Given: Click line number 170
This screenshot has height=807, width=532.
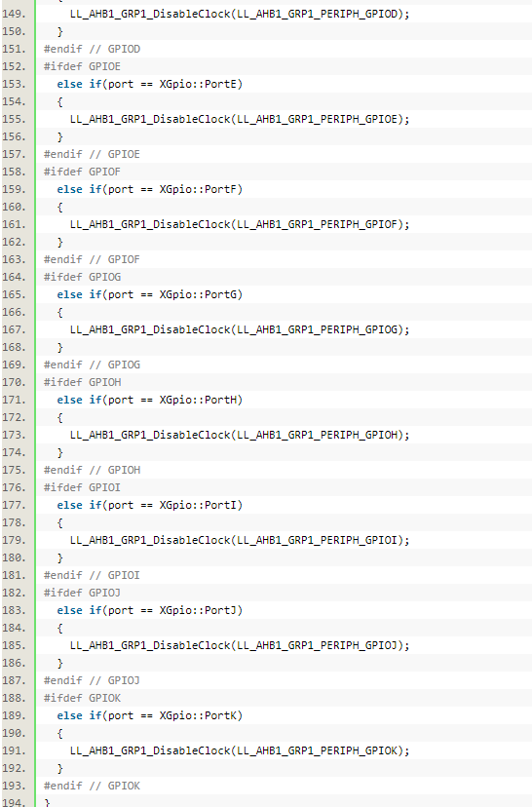Looking at the screenshot, I should coord(14,382).
